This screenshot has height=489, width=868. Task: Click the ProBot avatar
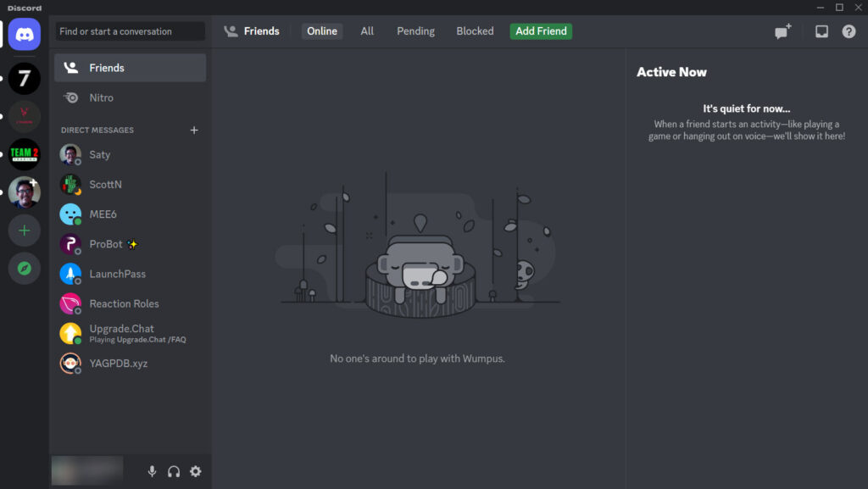coord(70,244)
